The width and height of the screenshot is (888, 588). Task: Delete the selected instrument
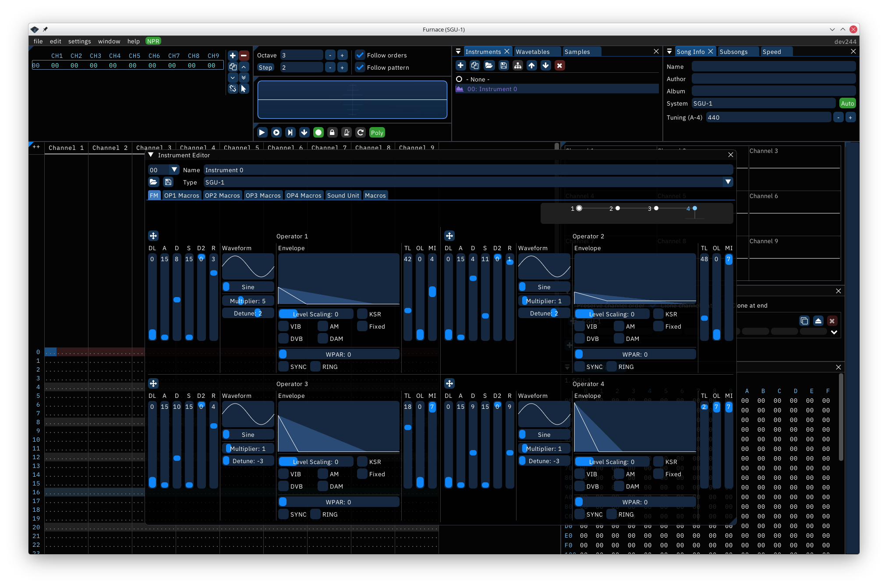click(560, 65)
